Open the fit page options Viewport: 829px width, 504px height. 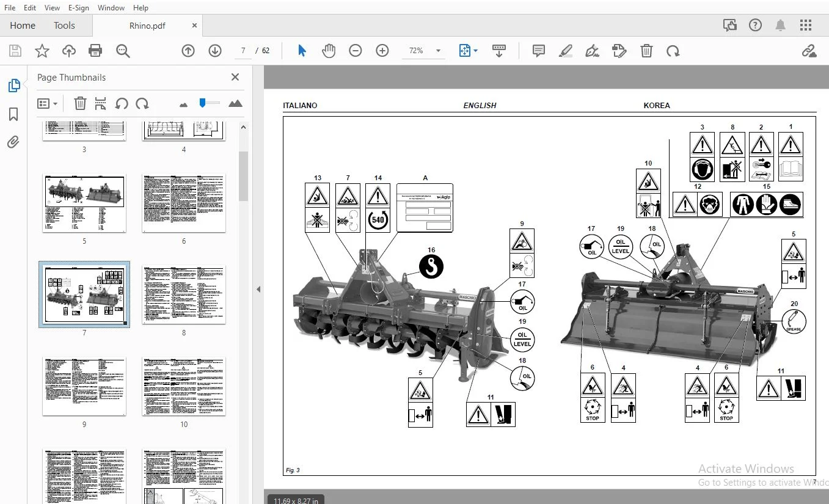click(468, 51)
